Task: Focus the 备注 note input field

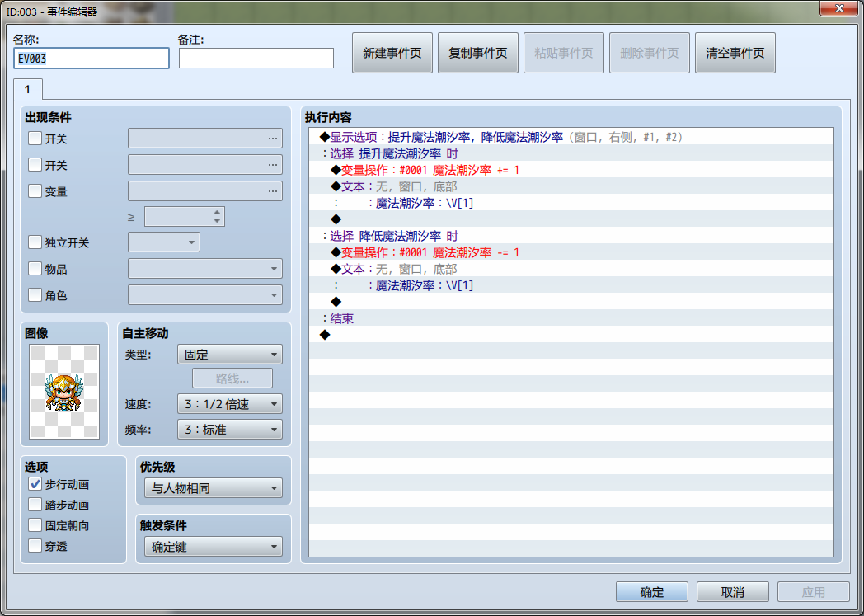Action: pyautogui.click(x=256, y=59)
